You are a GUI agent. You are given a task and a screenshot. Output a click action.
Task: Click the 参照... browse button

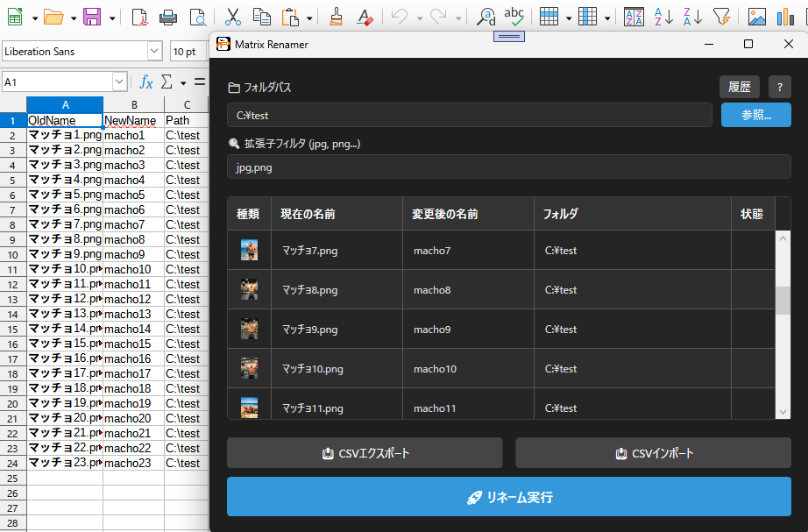click(x=756, y=115)
